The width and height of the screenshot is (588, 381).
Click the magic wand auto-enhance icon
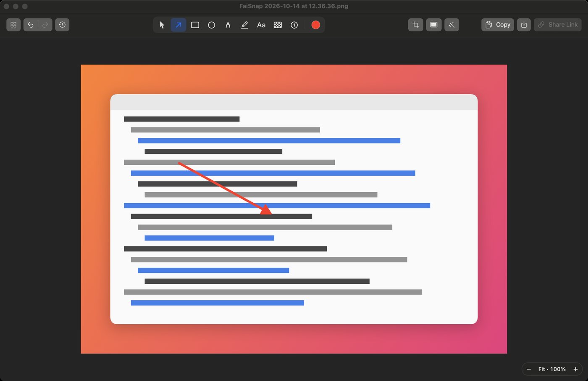point(452,25)
